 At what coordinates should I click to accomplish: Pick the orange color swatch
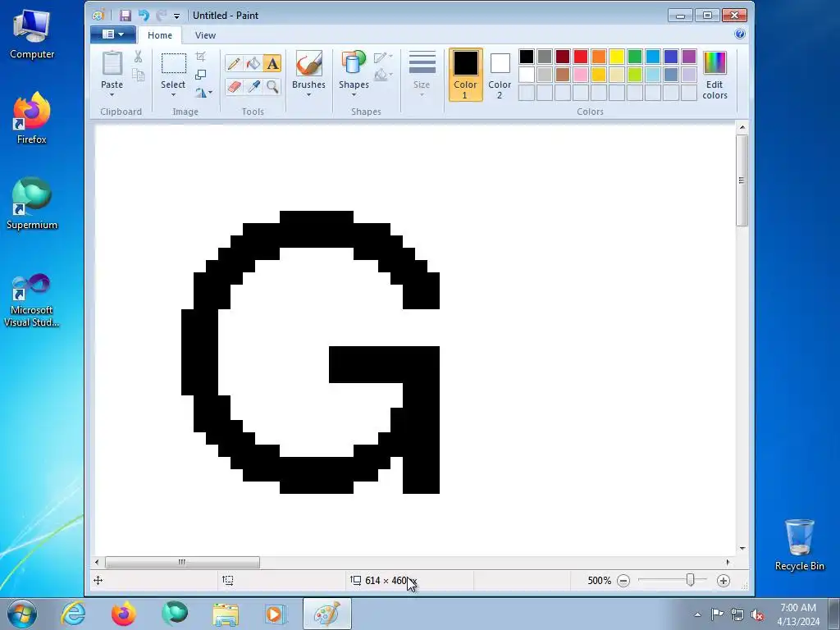pyautogui.click(x=599, y=57)
